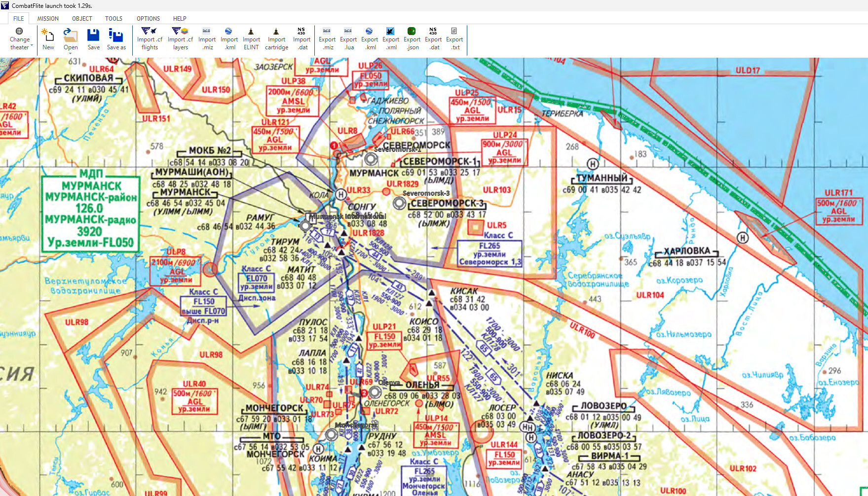Import .cf flights from toolbar

(150, 39)
